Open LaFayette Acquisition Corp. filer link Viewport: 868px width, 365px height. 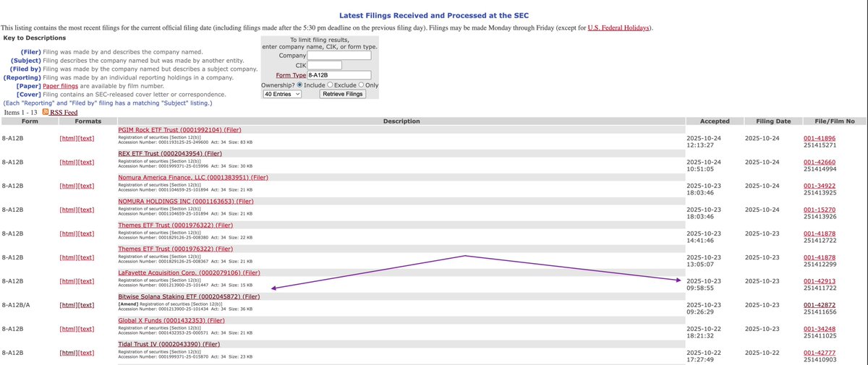point(189,272)
